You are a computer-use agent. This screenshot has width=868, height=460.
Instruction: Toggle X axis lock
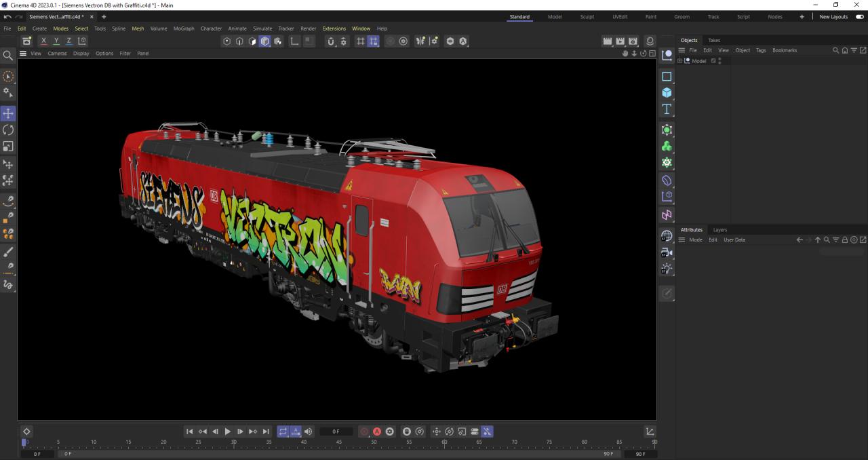coord(44,41)
